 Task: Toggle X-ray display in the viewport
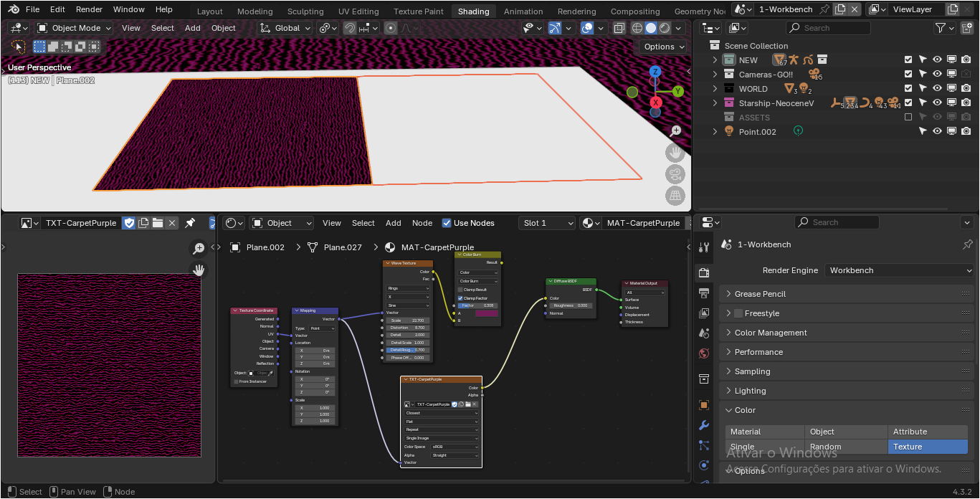tap(619, 28)
